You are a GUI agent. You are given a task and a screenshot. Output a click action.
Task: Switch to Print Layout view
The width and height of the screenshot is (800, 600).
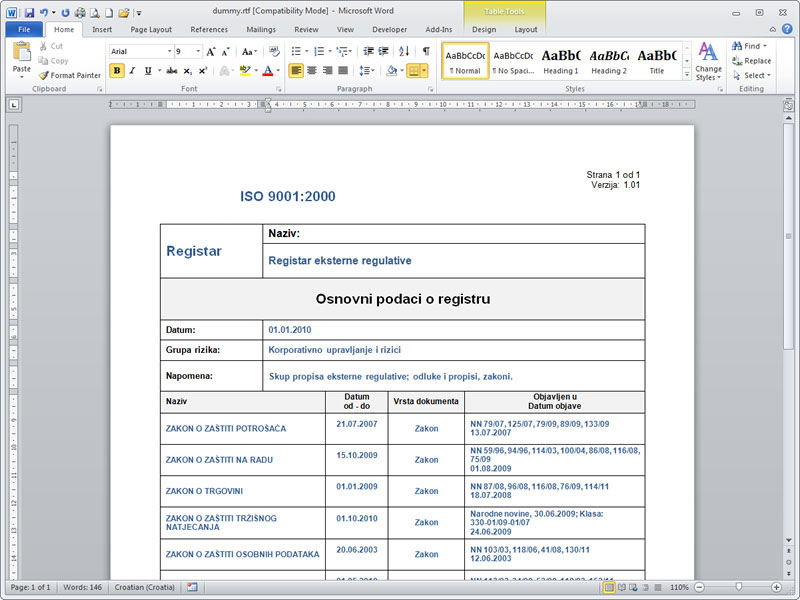click(x=609, y=587)
